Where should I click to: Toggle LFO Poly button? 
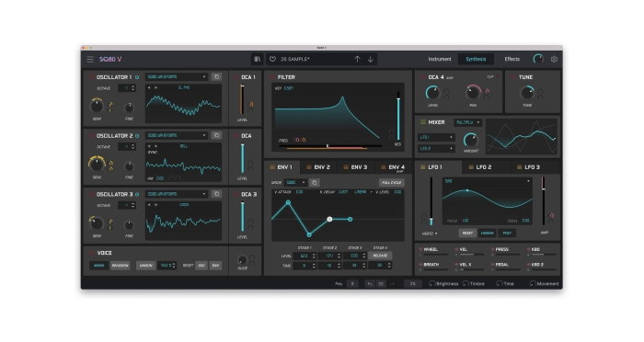tap(507, 234)
